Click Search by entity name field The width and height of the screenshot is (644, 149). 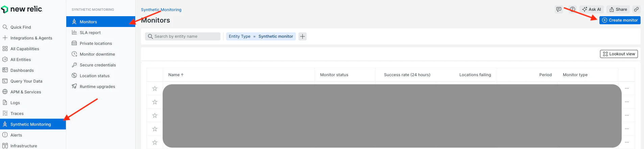[x=183, y=36]
